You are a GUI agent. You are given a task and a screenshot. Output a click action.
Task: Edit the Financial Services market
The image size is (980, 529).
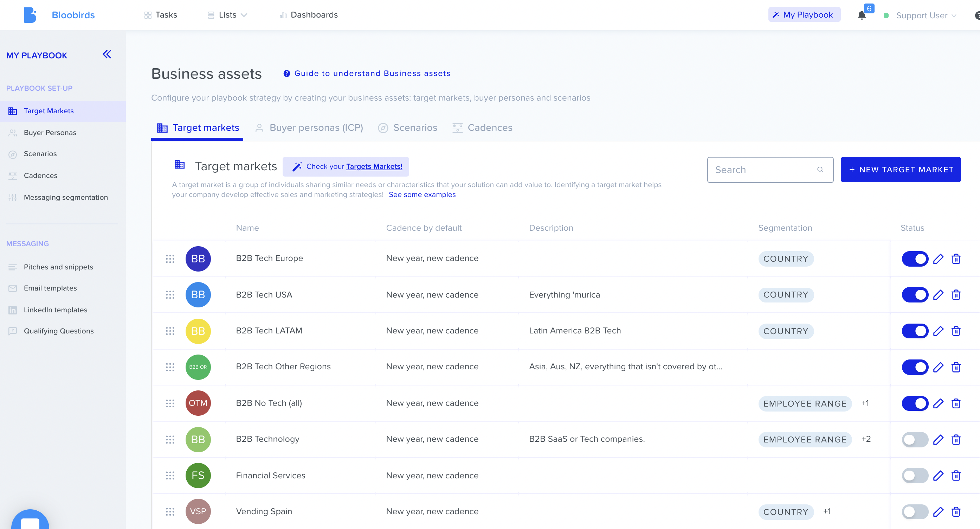pyautogui.click(x=938, y=476)
